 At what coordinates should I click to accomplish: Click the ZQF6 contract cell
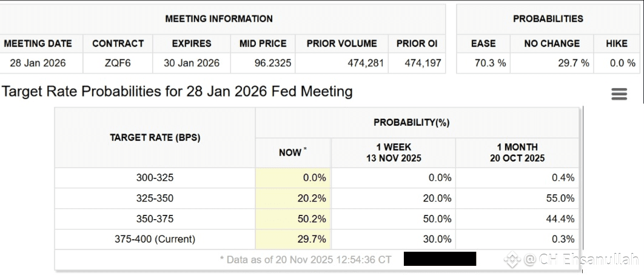pyautogui.click(x=118, y=63)
